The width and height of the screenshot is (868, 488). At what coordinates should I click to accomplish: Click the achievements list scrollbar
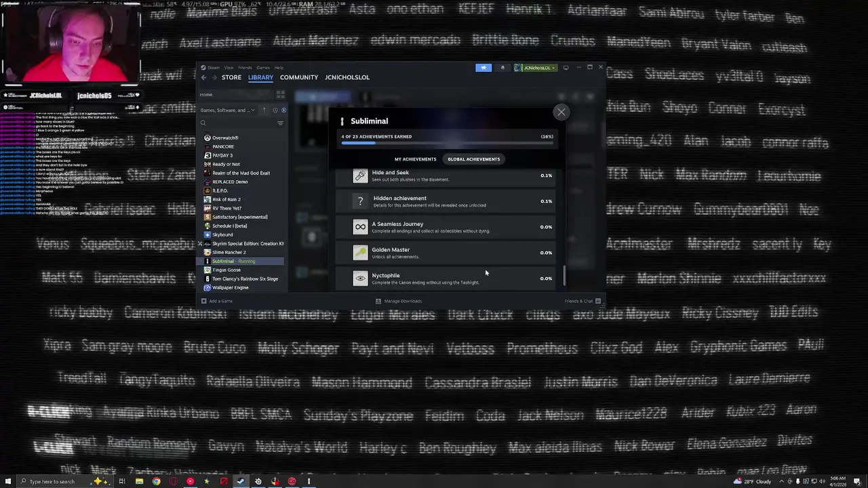tap(564, 275)
